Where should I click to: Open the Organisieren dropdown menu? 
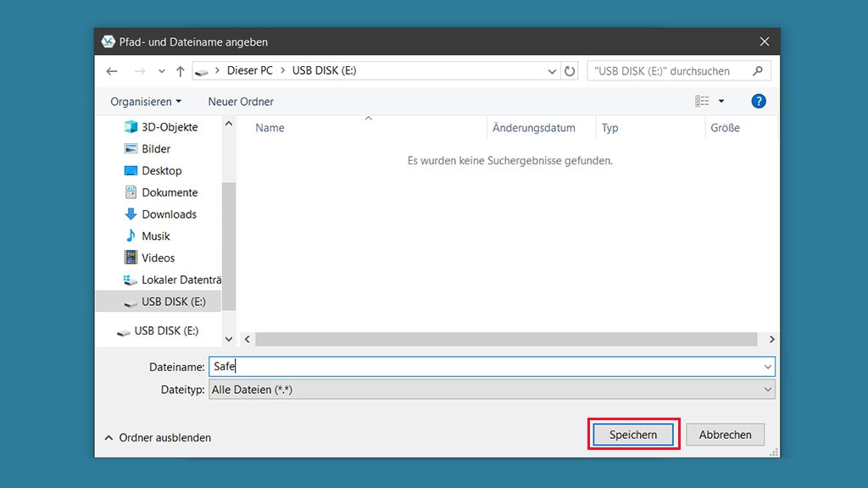(144, 101)
